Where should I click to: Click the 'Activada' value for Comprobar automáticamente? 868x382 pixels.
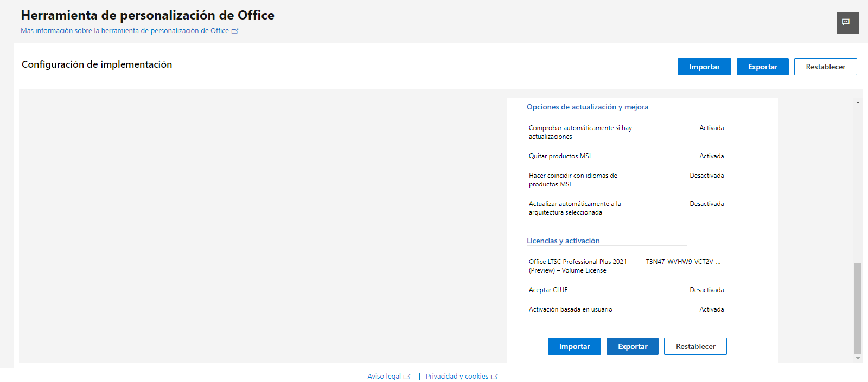(x=712, y=128)
